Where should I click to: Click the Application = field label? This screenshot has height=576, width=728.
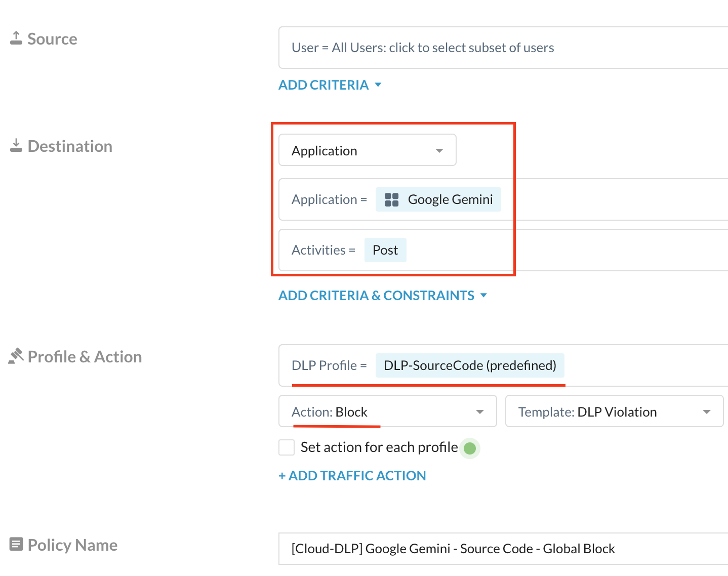(x=329, y=199)
